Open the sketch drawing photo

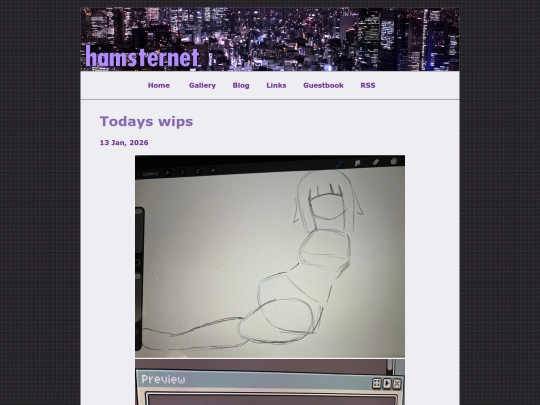[x=270, y=257]
